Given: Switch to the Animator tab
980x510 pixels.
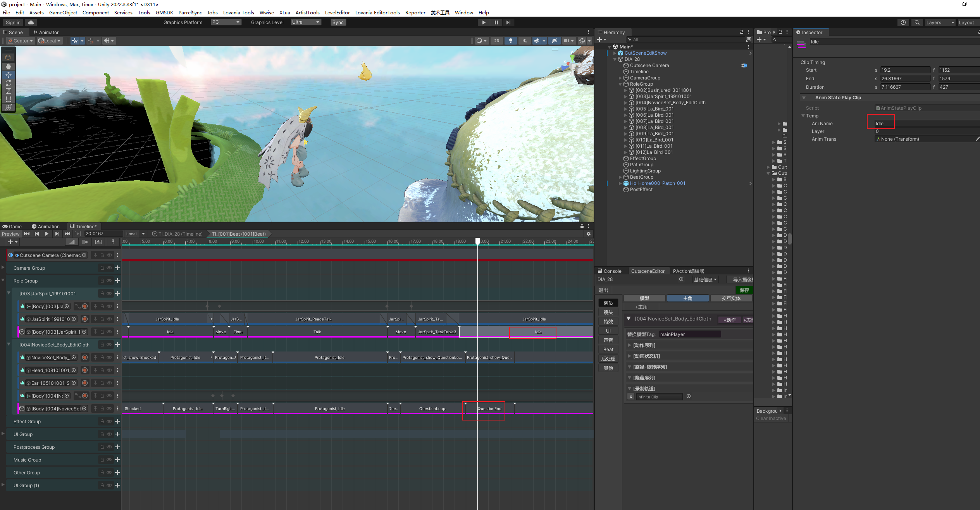Looking at the screenshot, I should point(46,32).
